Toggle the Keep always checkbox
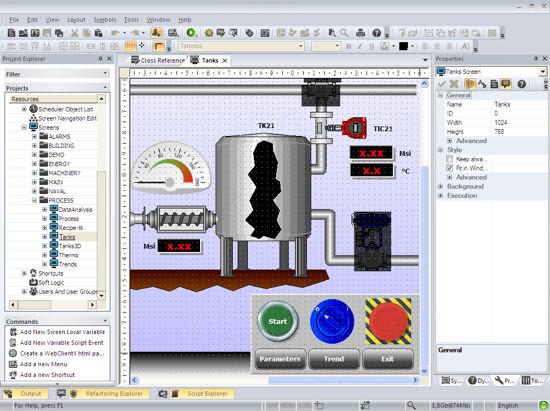The width and height of the screenshot is (550, 411). [449, 159]
